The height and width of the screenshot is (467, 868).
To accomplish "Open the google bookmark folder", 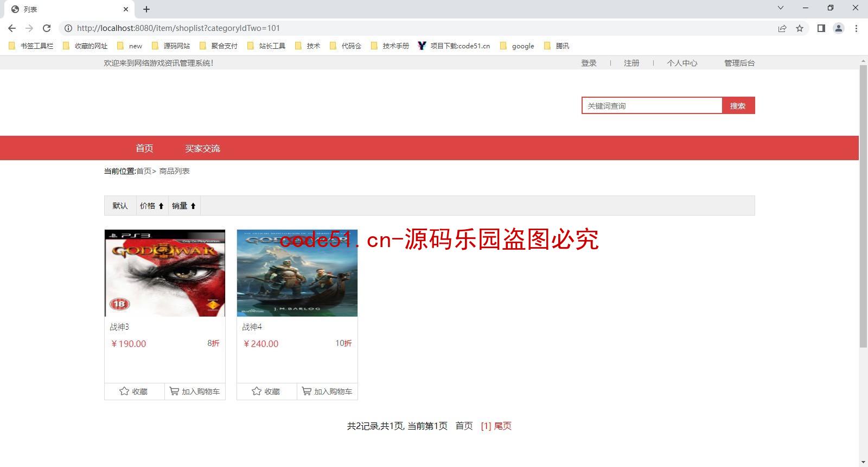I will pyautogui.click(x=517, y=46).
